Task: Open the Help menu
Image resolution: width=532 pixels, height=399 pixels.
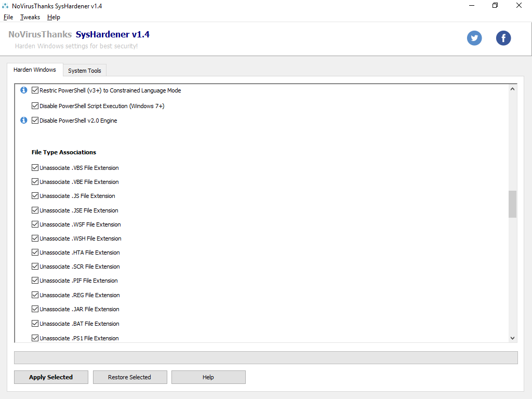Action: point(54,17)
